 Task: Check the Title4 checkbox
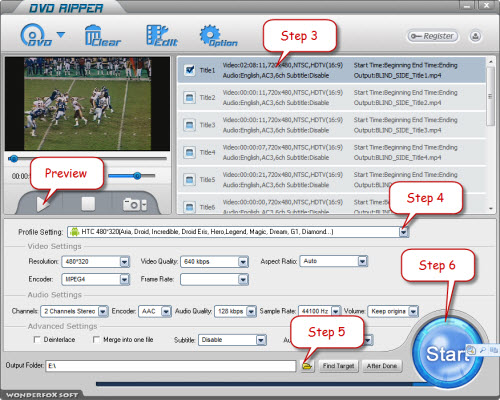(189, 152)
